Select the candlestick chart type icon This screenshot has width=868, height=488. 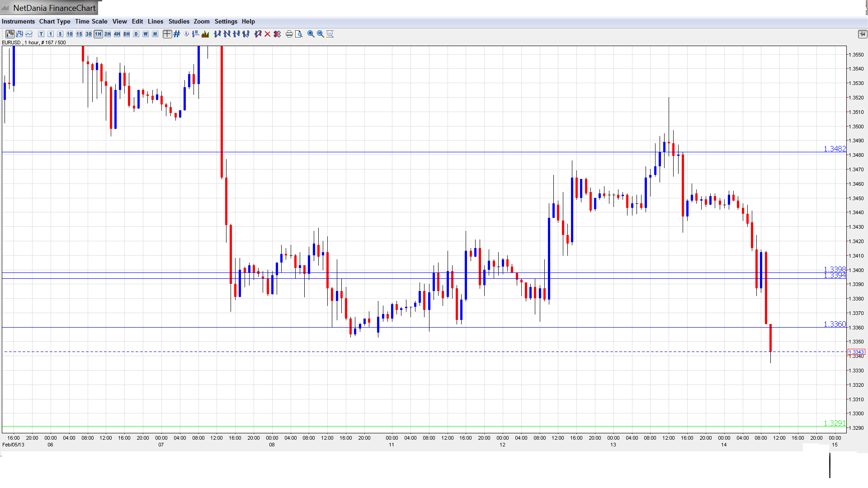10,34
